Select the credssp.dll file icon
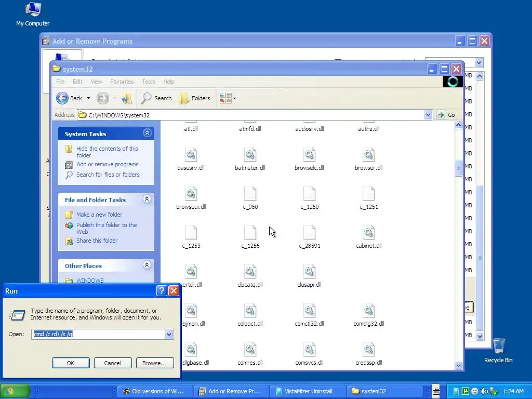 368,350
